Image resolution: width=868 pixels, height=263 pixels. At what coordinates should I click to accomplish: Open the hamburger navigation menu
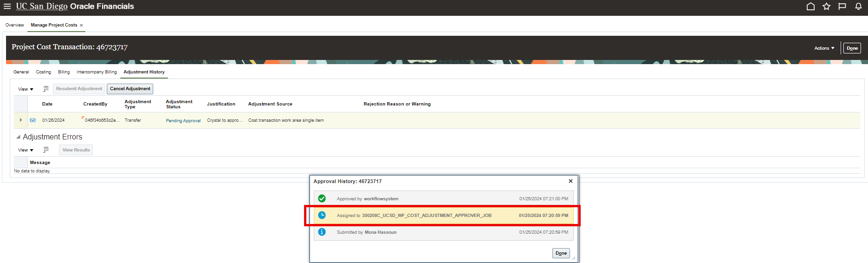click(x=7, y=7)
